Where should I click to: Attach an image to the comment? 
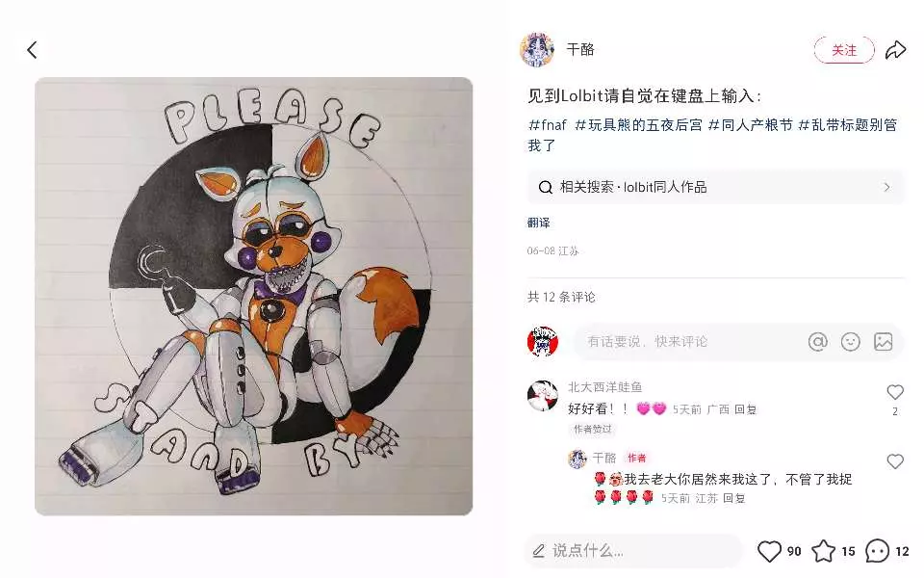(883, 341)
